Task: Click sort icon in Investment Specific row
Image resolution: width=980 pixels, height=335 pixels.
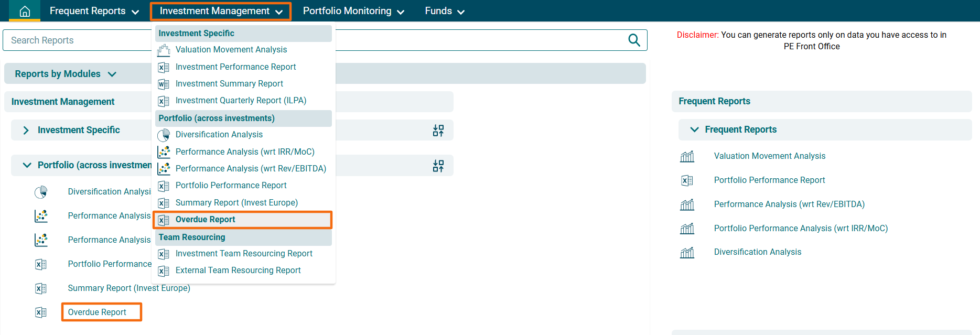Action: click(x=438, y=131)
